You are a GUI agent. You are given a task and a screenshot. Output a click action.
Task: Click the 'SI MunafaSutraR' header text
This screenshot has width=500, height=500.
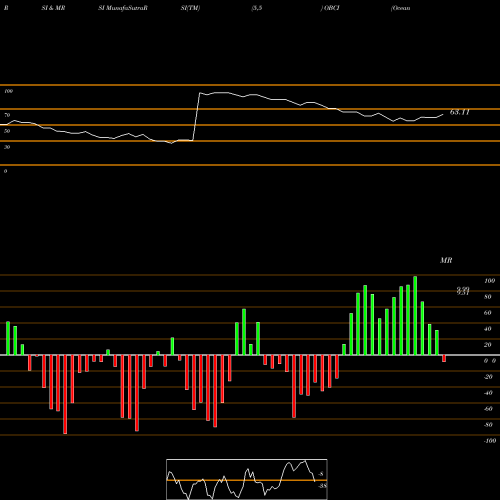click(123, 8)
